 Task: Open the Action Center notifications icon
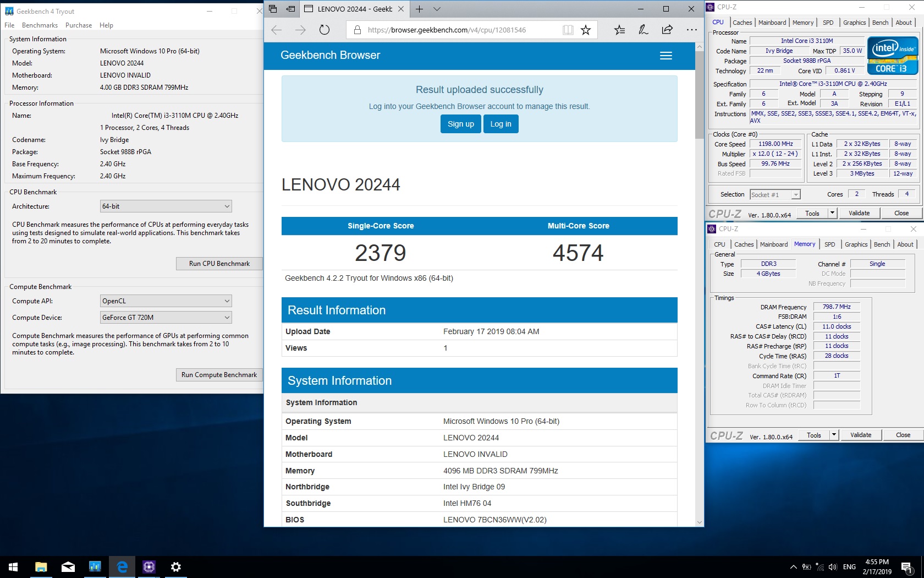907,567
